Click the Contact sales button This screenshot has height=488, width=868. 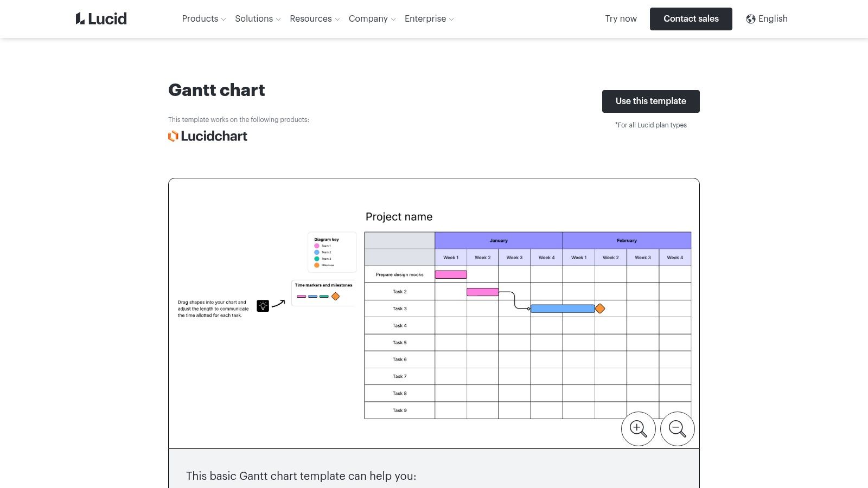691,18
